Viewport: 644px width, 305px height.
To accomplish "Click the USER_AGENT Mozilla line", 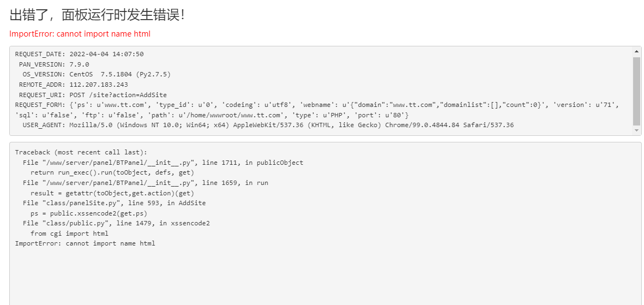I will point(268,125).
